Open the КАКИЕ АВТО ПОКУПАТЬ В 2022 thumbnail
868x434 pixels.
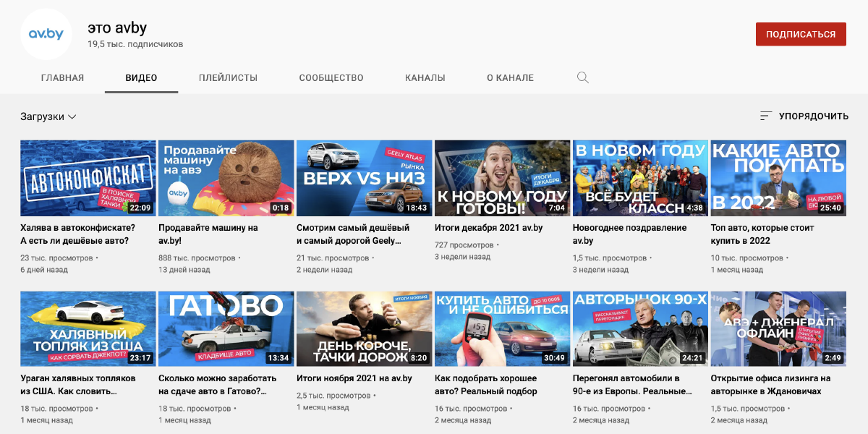[779, 179]
